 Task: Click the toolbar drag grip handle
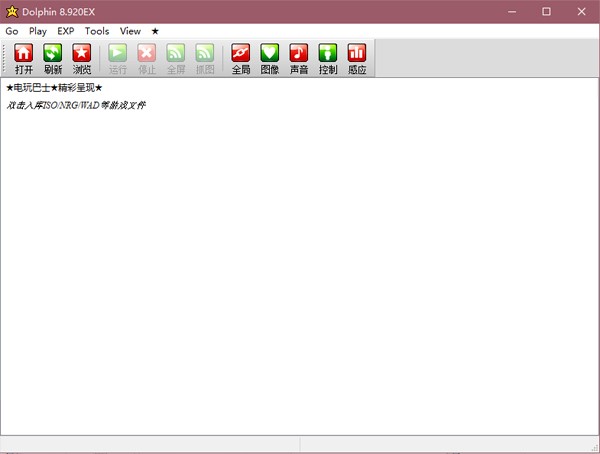4,58
